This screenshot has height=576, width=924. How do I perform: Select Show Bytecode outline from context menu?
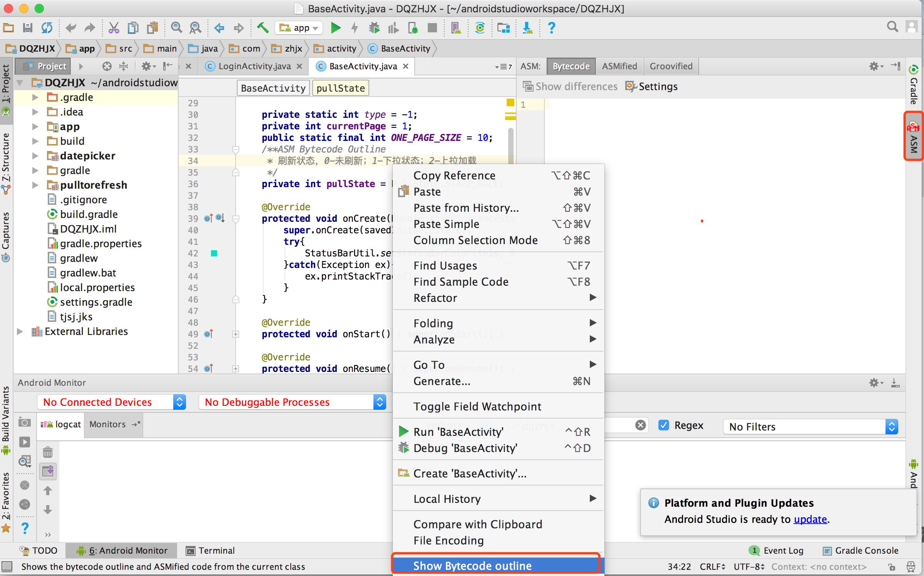click(x=472, y=565)
